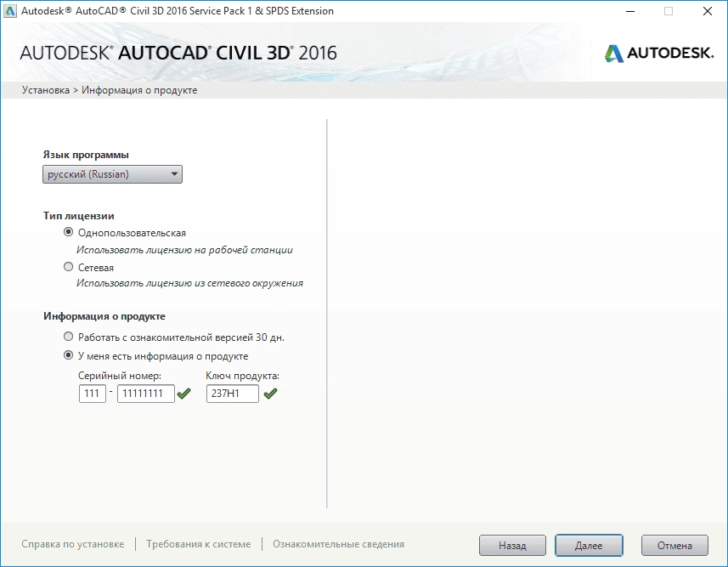Click the 'Ключ продукта:' label
728x567 pixels.
pos(243,376)
